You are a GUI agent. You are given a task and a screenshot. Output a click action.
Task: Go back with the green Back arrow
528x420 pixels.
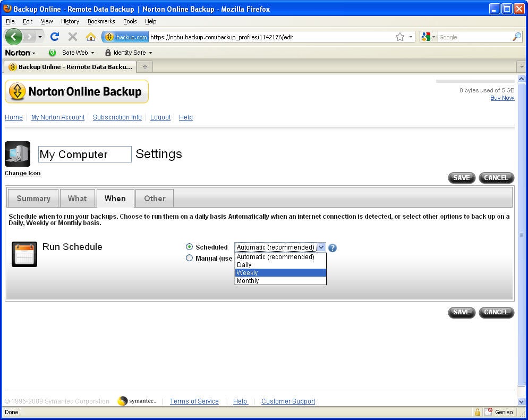tap(13, 37)
